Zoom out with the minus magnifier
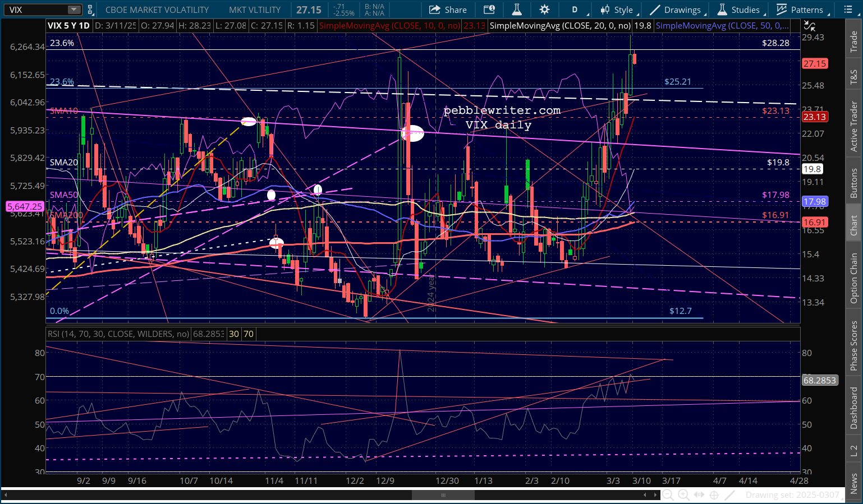This screenshot has width=863, height=504. 668,495
